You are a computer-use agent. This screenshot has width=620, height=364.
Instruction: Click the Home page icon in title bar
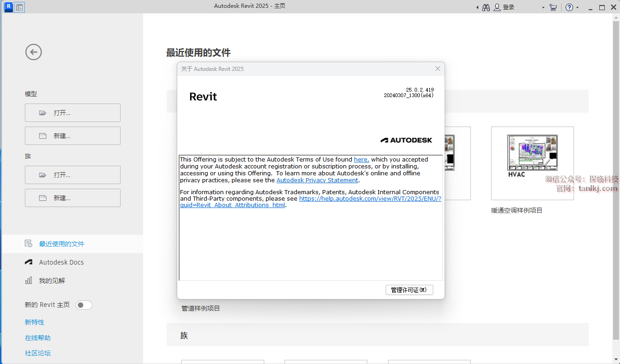(x=19, y=7)
